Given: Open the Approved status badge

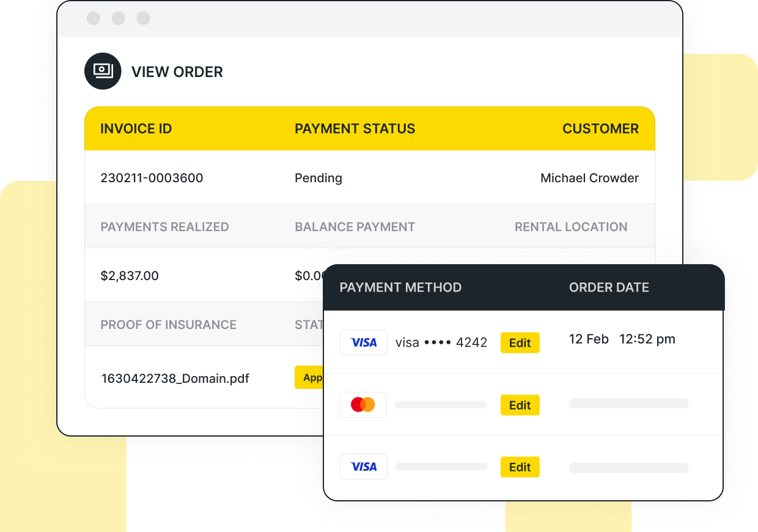Looking at the screenshot, I should (309, 377).
